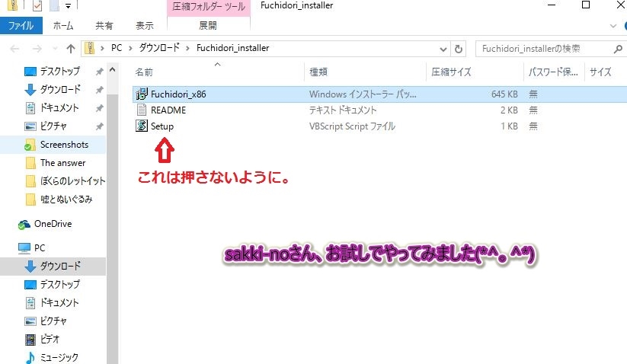627x364 pixels.
Task: Click the ミュージック note icon
Action: [x=30, y=358]
